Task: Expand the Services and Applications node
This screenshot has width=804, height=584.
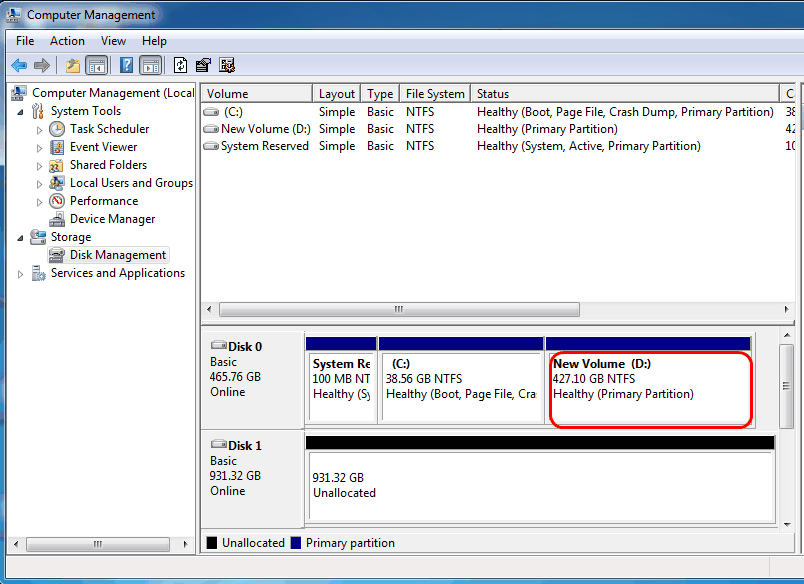Action: click(x=21, y=274)
